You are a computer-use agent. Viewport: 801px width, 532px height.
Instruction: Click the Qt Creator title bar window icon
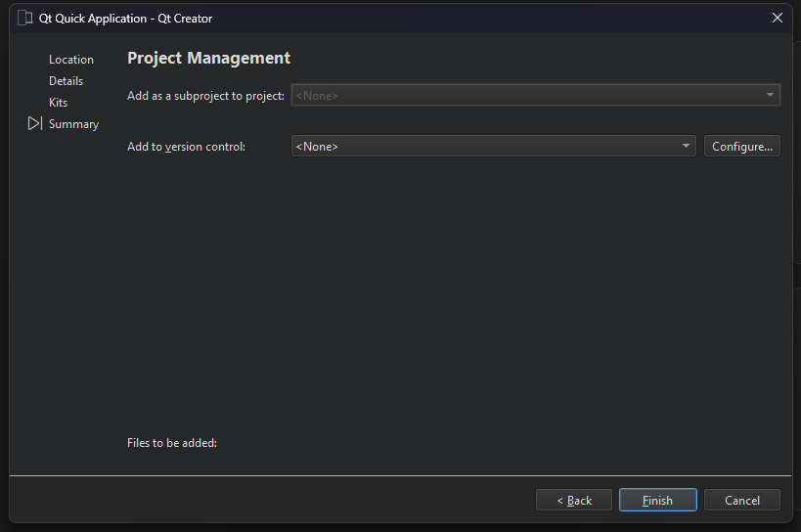(25, 18)
